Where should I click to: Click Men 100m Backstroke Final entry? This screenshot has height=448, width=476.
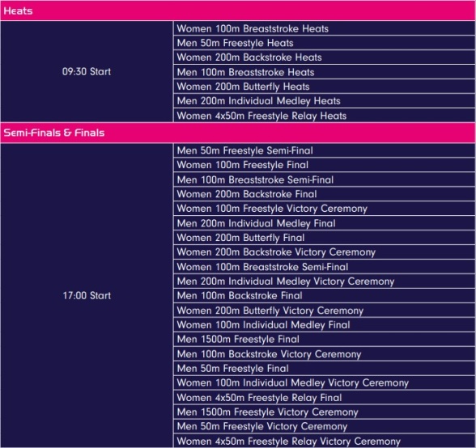(324, 296)
